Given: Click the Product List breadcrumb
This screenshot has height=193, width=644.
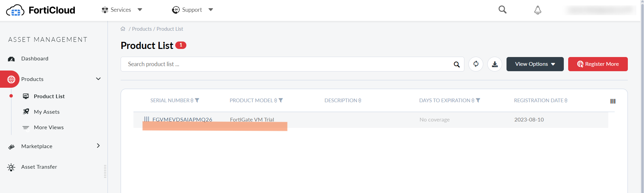Looking at the screenshot, I should (170, 29).
